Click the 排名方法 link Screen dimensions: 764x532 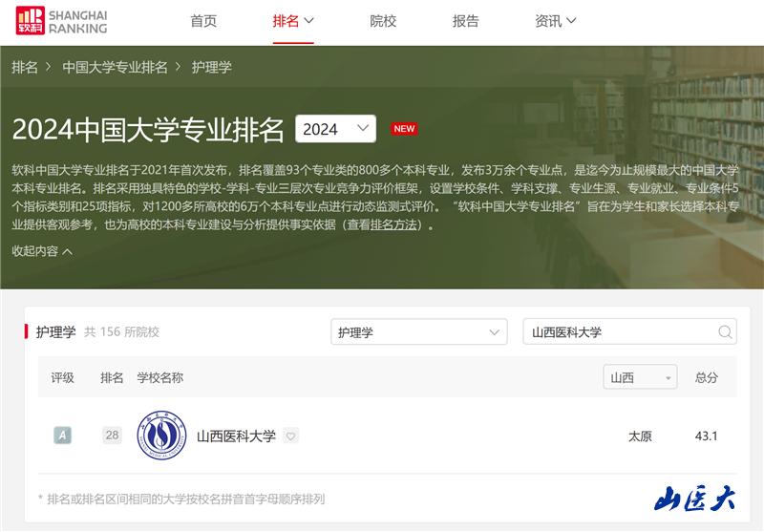click(393, 225)
